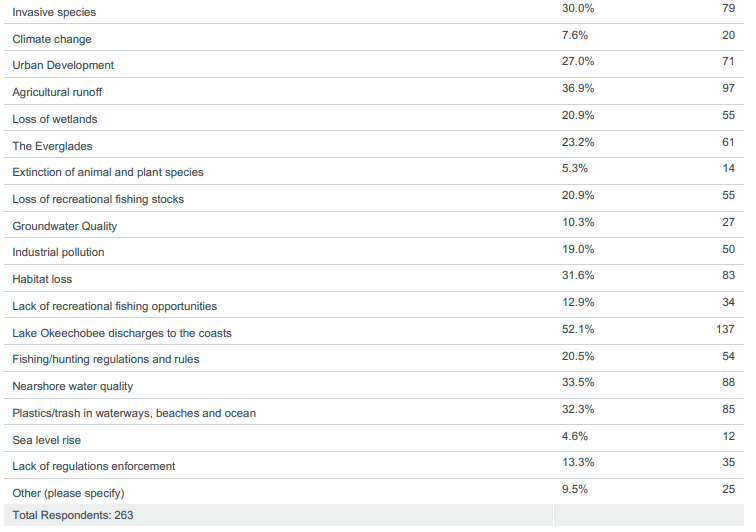
Task: Click the Total Respondents: 263 footer
Action: [x=73, y=515]
